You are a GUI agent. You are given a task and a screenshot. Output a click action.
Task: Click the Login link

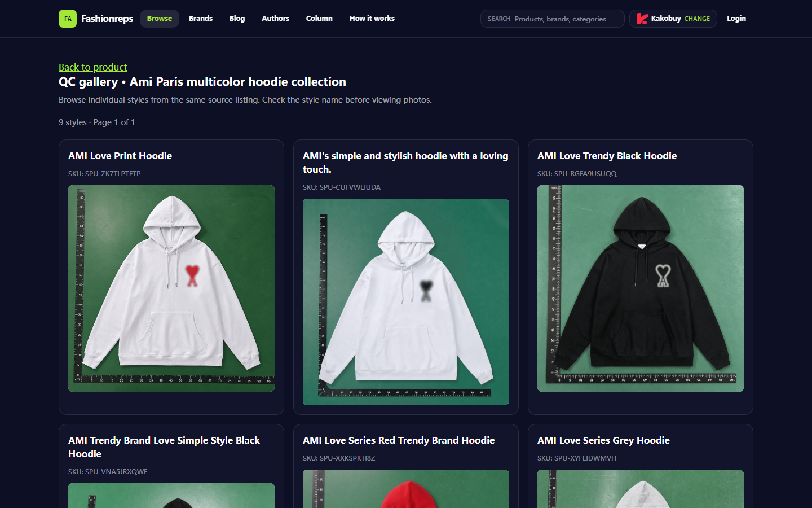coord(736,19)
